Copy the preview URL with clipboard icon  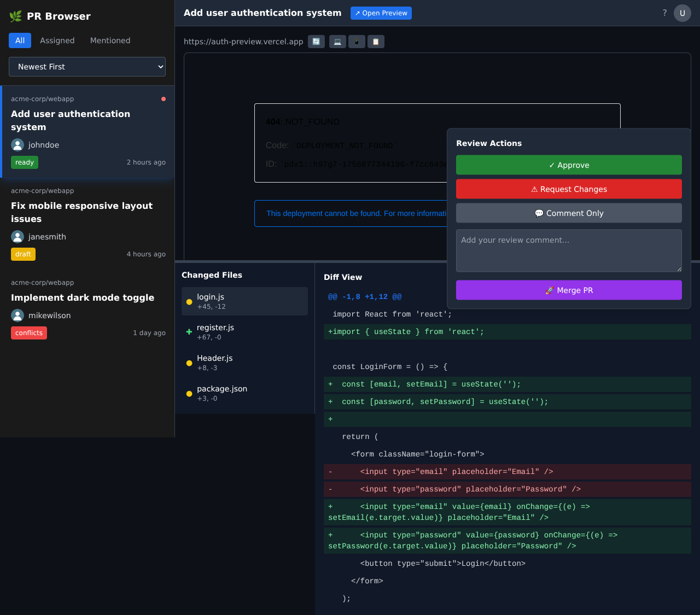[376, 41]
